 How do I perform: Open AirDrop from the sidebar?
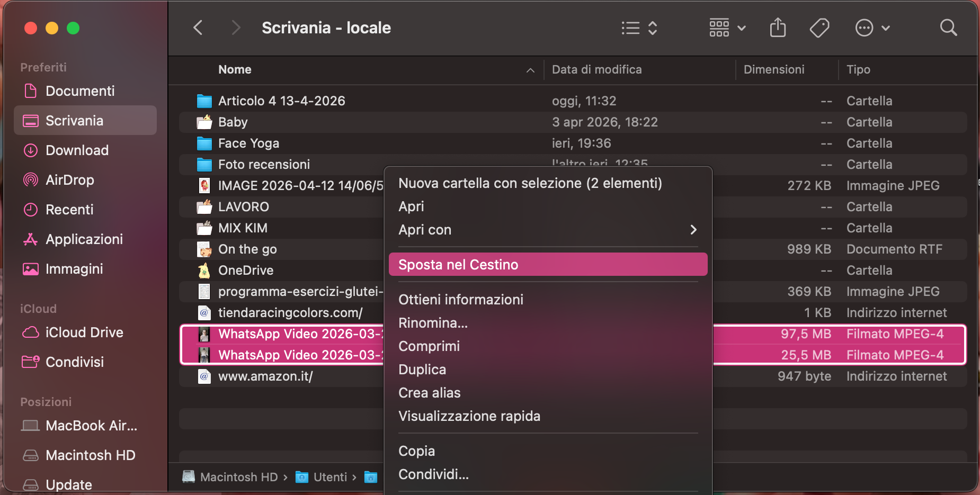(69, 179)
